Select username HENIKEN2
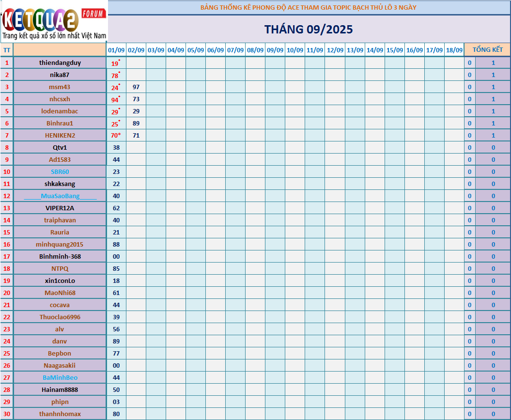 pos(60,135)
